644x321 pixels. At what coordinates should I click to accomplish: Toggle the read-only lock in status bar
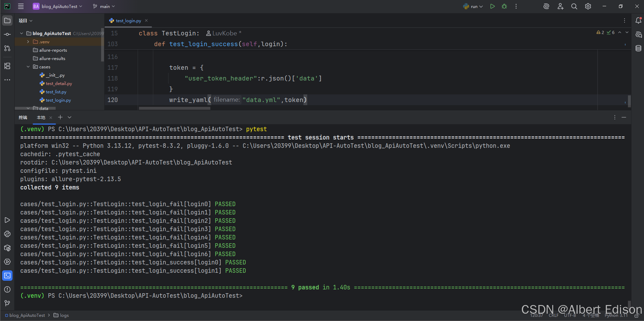tap(636, 315)
